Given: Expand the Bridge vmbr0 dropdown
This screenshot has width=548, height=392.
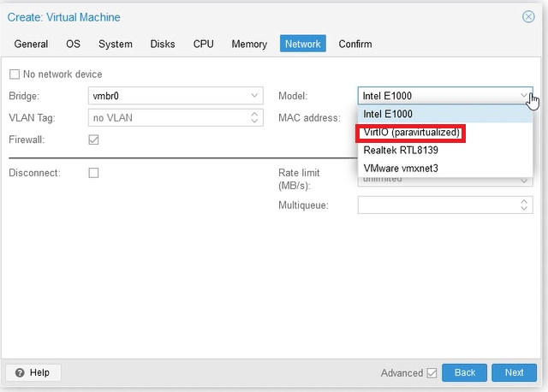Looking at the screenshot, I should [x=254, y=96].
